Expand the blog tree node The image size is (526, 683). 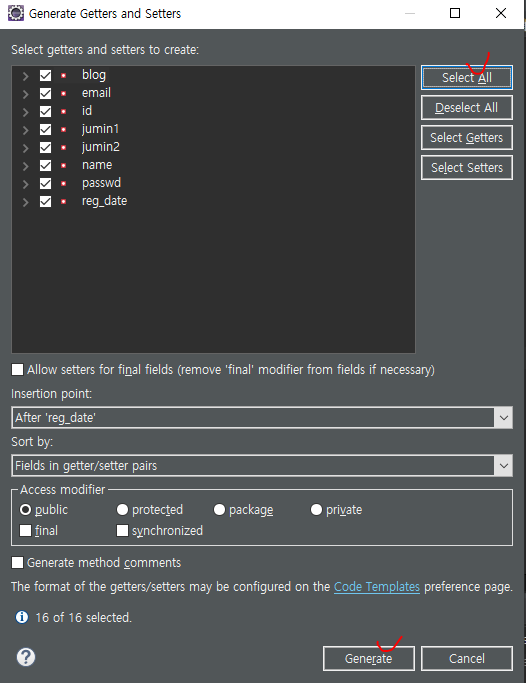[26, 76]
